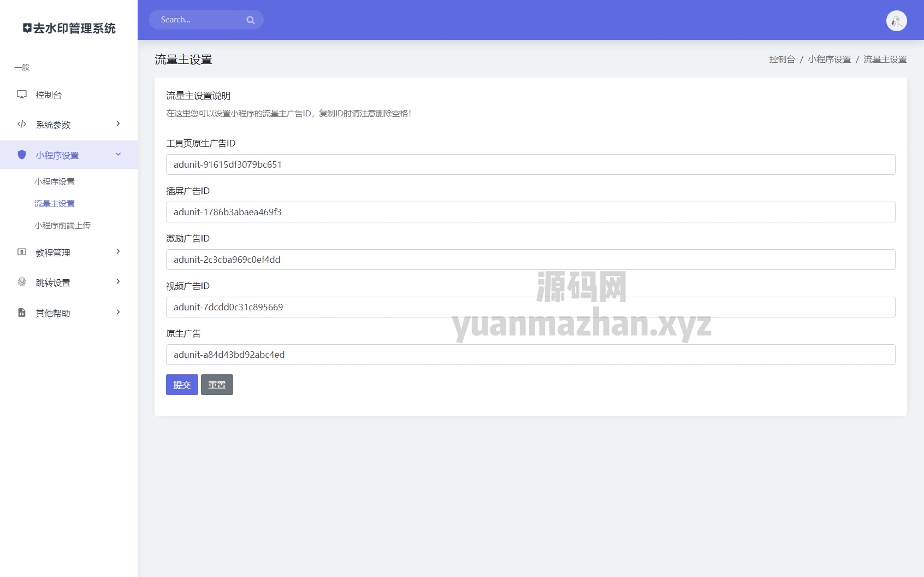The image size is (924, 577).
Task: Select the 流量主设置 sidebar submenu item
Action: pos(55,203)
